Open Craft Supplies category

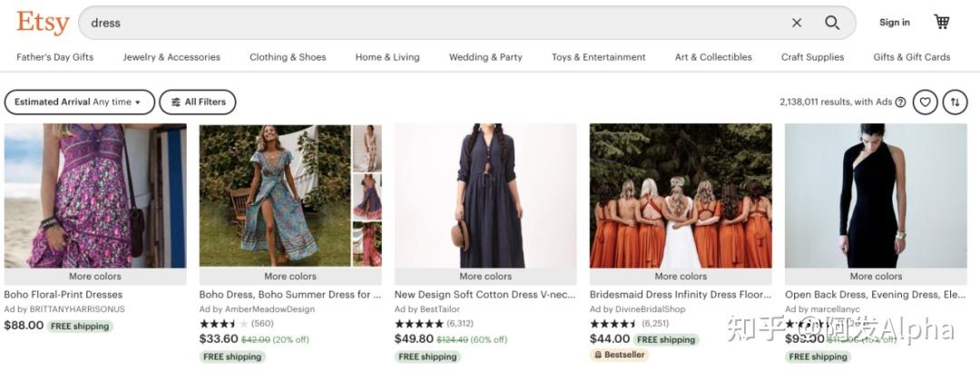(812, 57)
